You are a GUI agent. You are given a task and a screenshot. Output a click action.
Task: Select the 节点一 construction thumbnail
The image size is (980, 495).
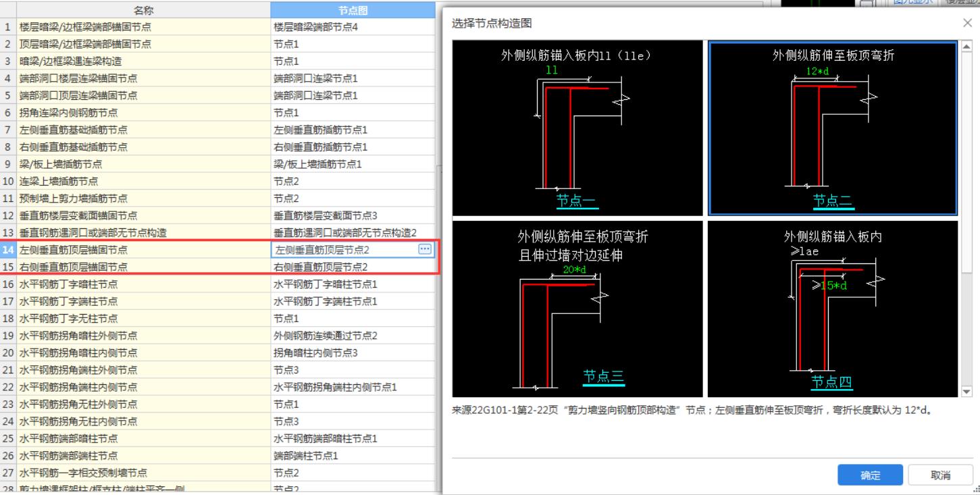point(577,128)
